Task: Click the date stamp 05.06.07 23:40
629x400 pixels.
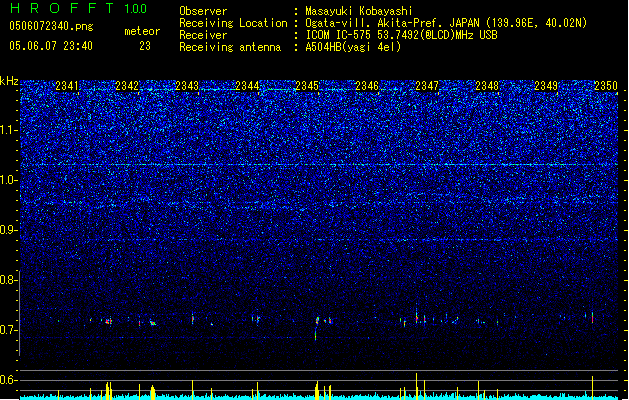Action: tap(51, 46)
